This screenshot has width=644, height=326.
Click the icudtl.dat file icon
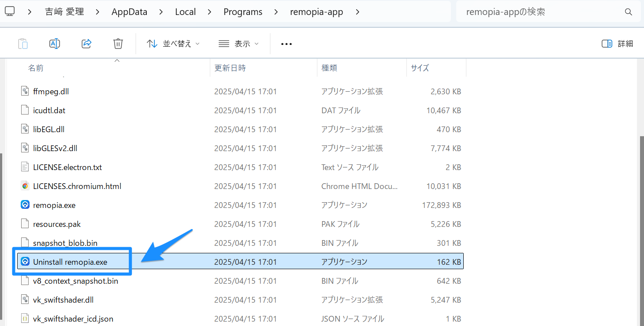pyautogui.click(x=25, y=111)
